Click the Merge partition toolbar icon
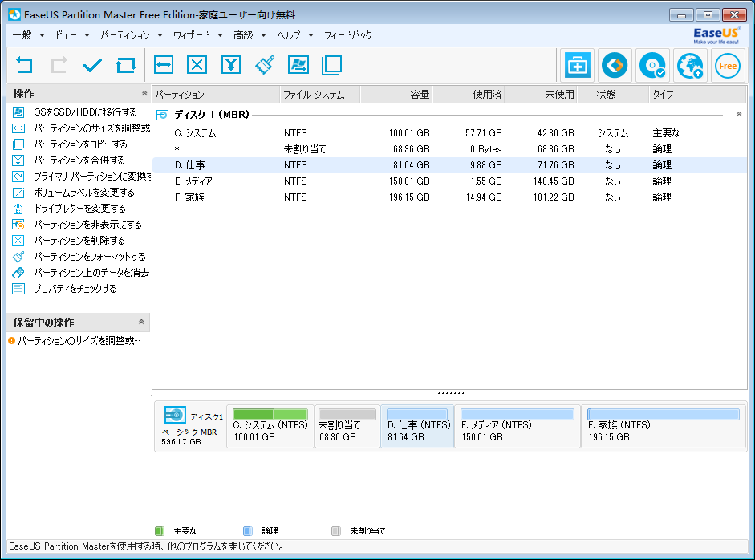Screen dimensions: 755x560 [231, 65]
